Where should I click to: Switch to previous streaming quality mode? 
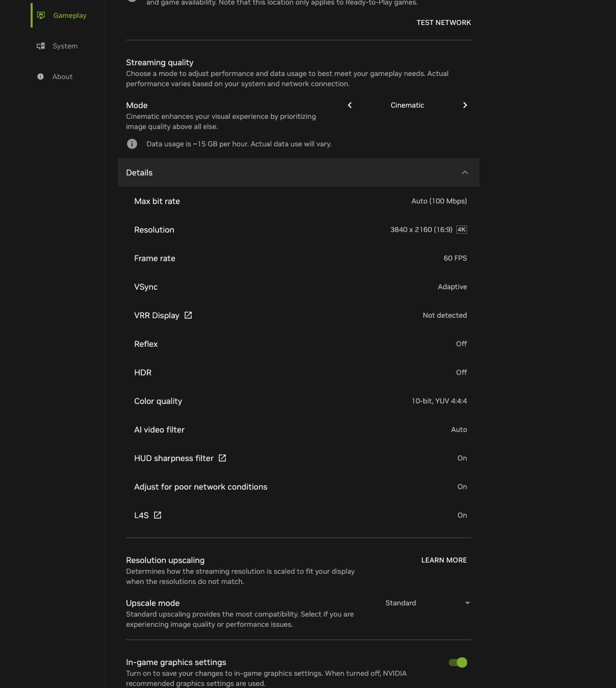(350, 105)
